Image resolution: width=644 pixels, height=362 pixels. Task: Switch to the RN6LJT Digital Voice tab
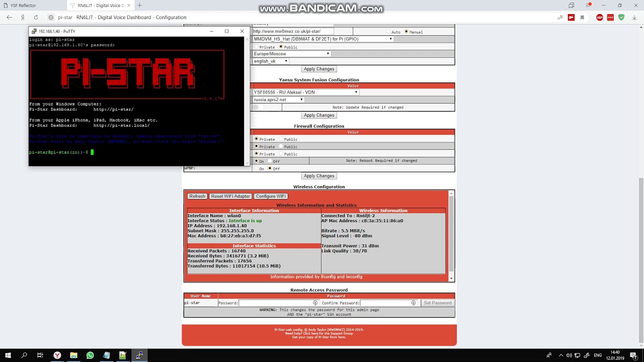click(x=100, y=6)
